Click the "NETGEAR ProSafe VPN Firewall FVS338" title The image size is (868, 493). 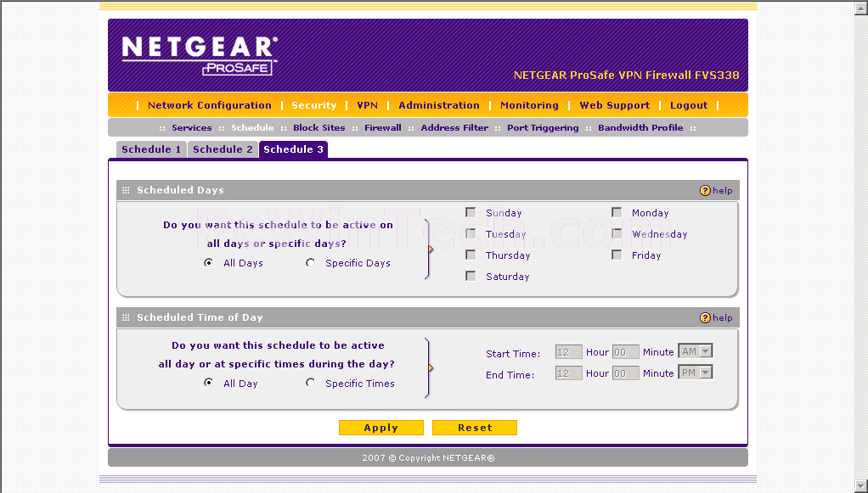point(626,76)
